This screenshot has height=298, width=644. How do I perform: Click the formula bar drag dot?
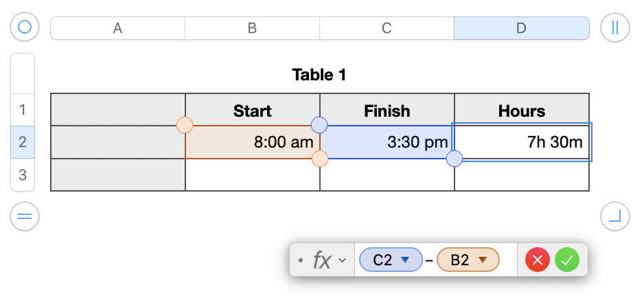(301, 260)
